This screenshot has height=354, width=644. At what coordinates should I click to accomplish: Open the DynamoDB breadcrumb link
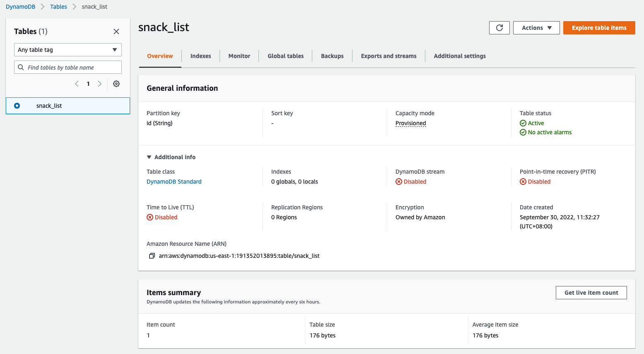(20, 7)
